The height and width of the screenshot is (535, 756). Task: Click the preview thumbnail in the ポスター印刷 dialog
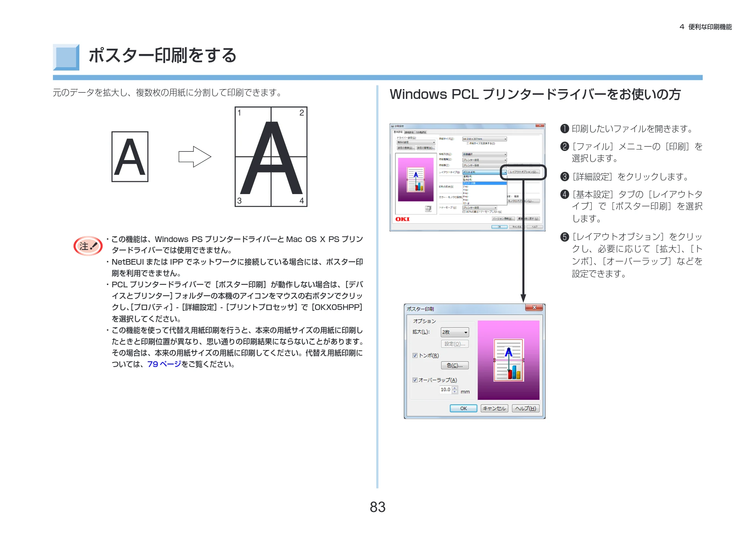point(509,360)
